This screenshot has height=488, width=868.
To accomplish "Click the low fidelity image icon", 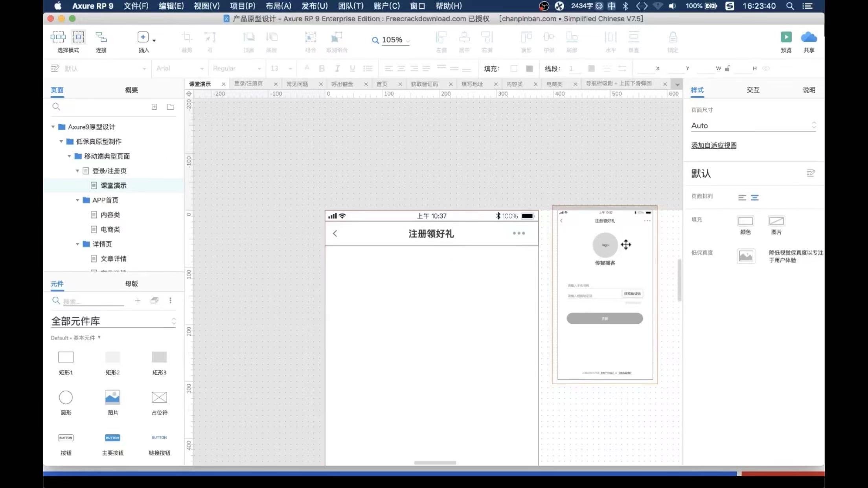I will [745, 256].
